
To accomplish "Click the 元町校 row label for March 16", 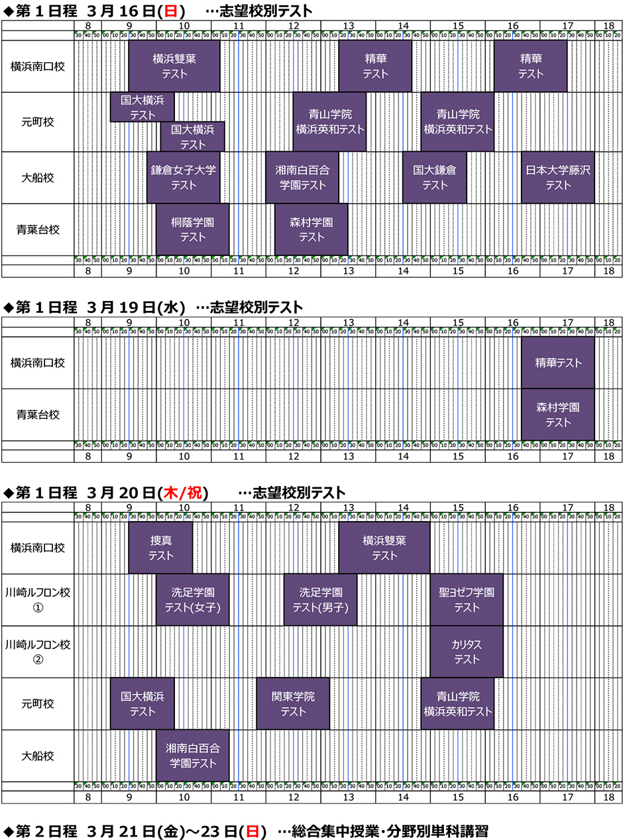I will pos(38,122).
